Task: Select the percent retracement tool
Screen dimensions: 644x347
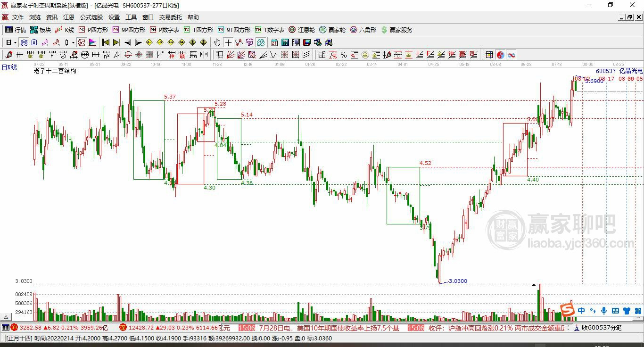Action: (343, 55)
